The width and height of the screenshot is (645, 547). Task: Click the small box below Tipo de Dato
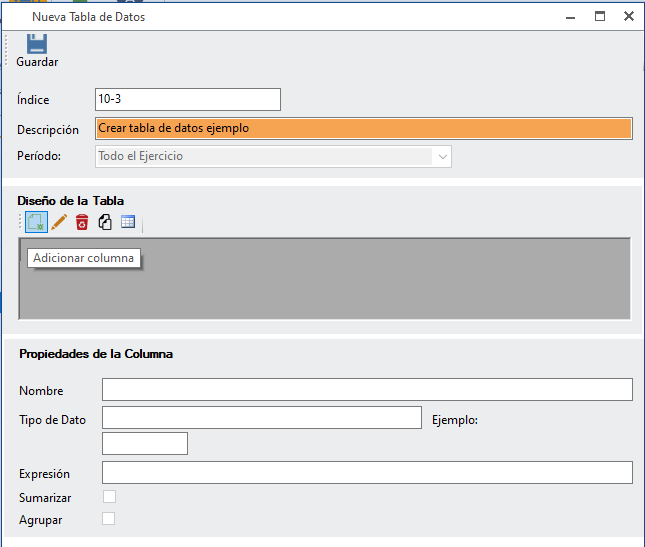[144, 443]
